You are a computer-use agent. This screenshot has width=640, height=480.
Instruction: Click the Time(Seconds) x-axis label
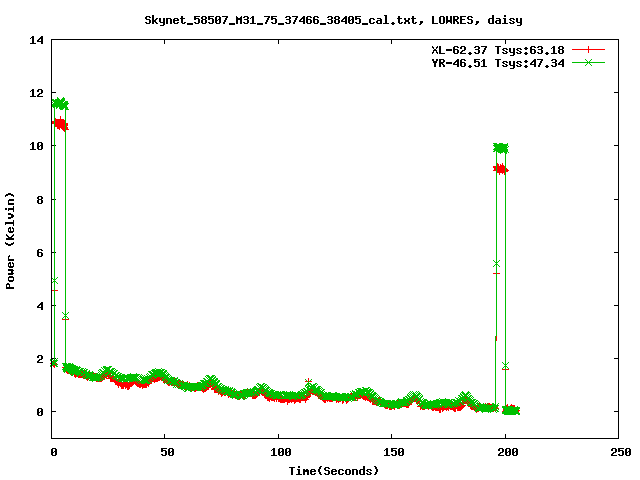[334, 471]
